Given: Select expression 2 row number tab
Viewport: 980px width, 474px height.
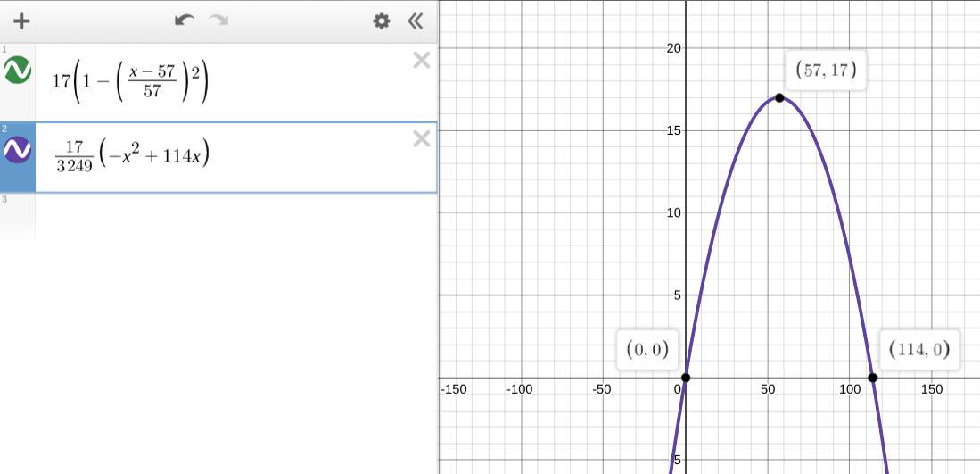Looking at the screenshot, I should pos(18,158).
